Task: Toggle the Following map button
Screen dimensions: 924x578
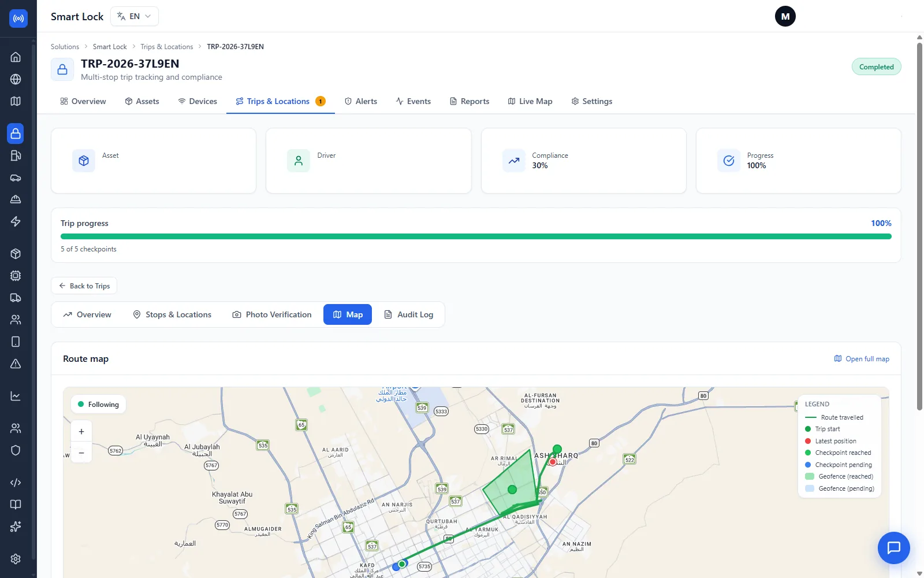Action: (98, 405)
